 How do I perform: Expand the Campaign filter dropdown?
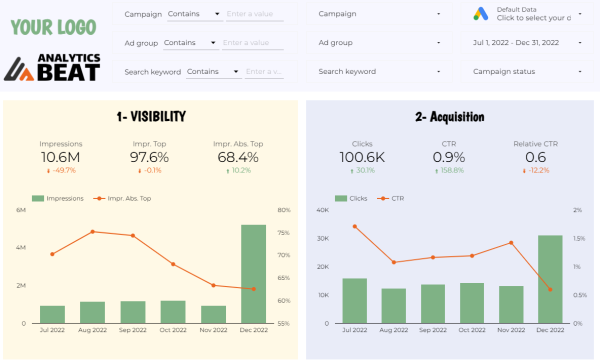click(379, 14)
